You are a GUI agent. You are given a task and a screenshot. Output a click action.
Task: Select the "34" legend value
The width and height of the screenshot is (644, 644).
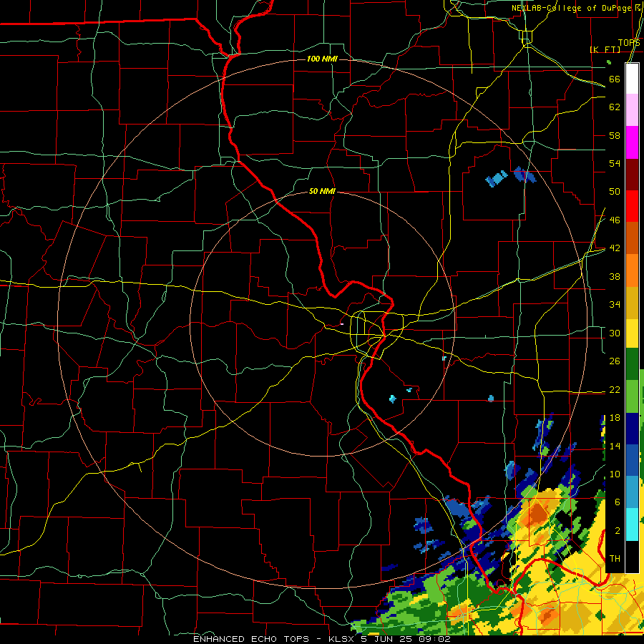coord(615,305)
